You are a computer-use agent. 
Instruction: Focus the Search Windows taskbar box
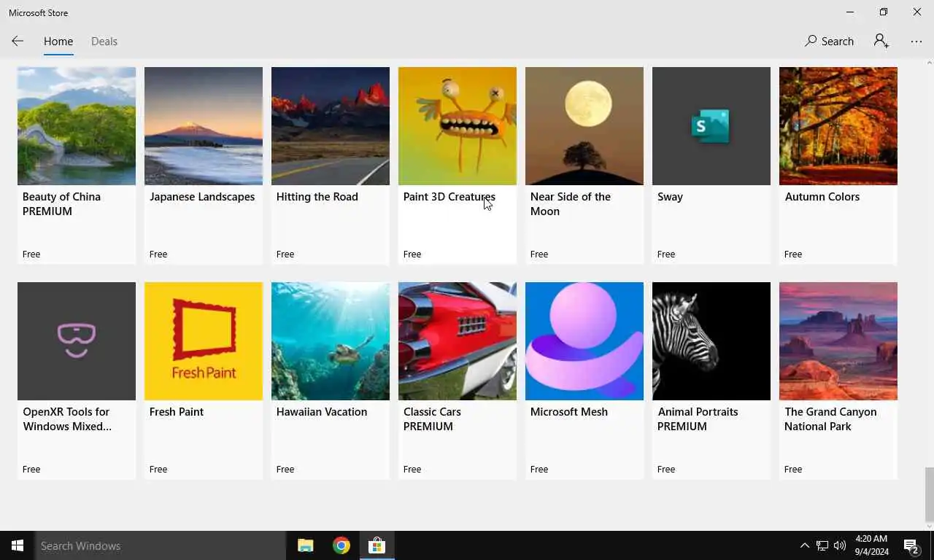[161, 545]
